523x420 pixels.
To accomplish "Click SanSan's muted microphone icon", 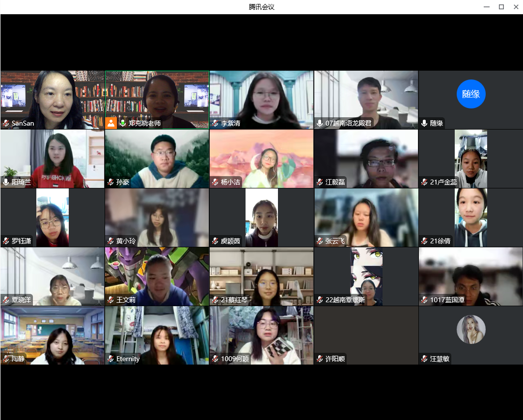I will (6, 123).
